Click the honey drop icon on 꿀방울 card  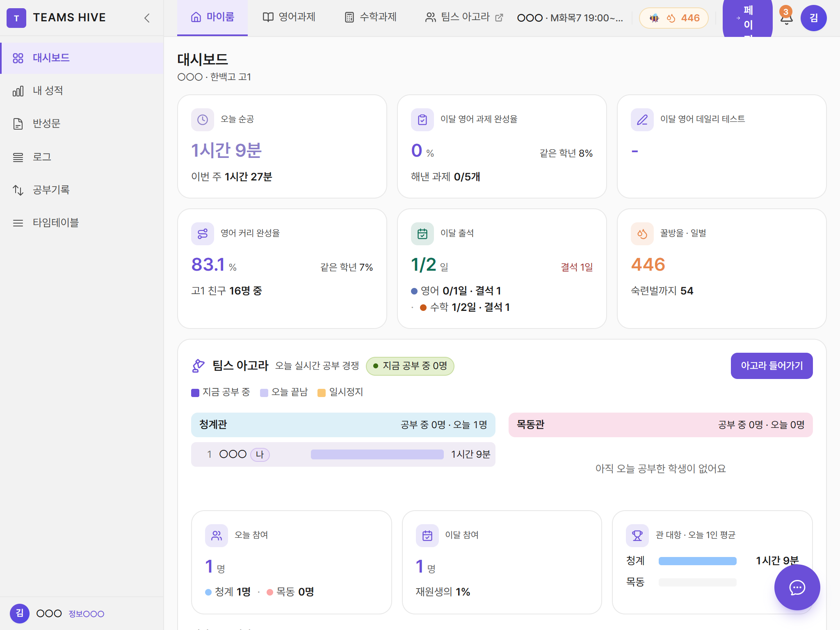tap(642, 234)
